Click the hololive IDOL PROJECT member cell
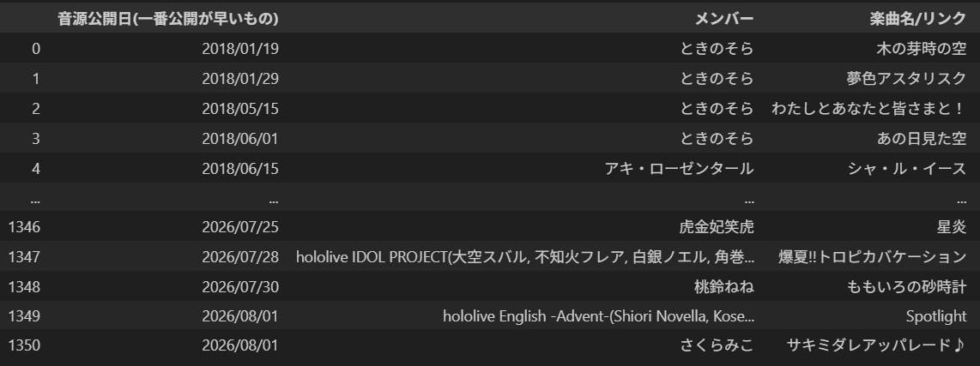 [525, 256]
